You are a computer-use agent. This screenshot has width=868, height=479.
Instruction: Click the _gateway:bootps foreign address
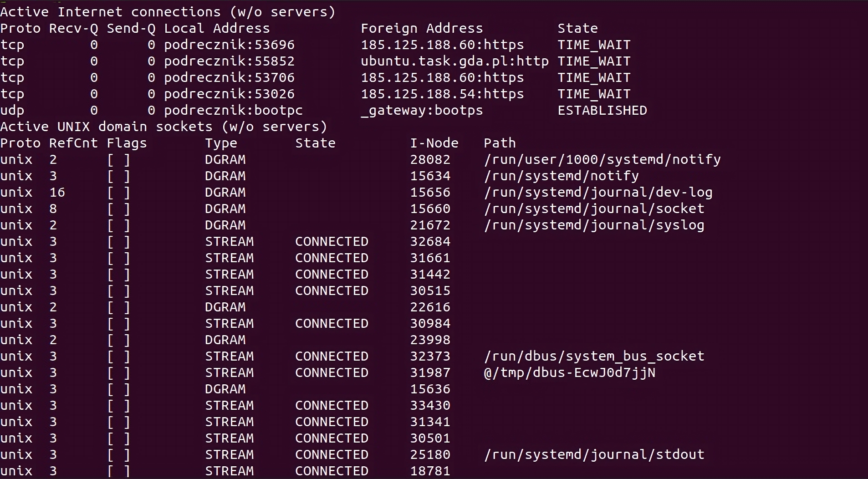click(x=421, y=110)
